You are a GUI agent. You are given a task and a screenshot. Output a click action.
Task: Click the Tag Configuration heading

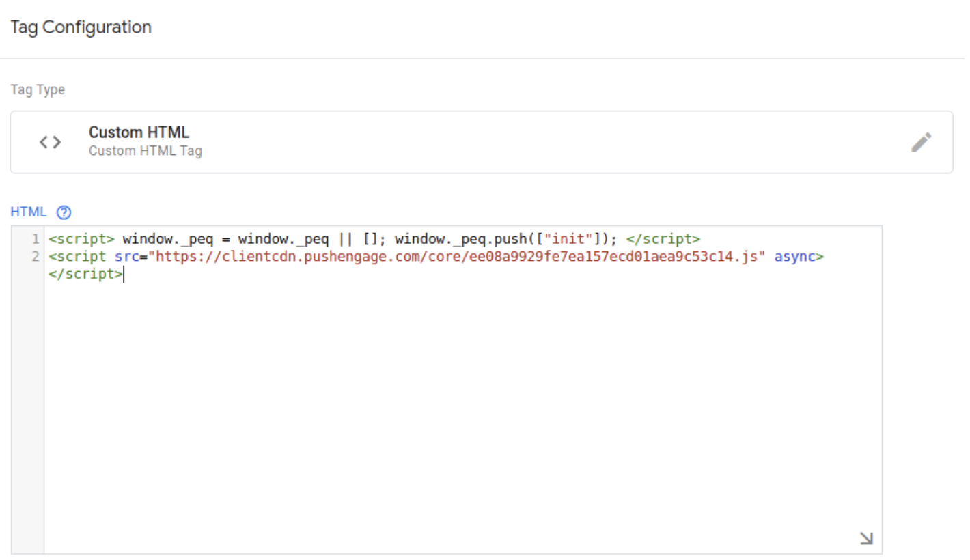[80, 27]
